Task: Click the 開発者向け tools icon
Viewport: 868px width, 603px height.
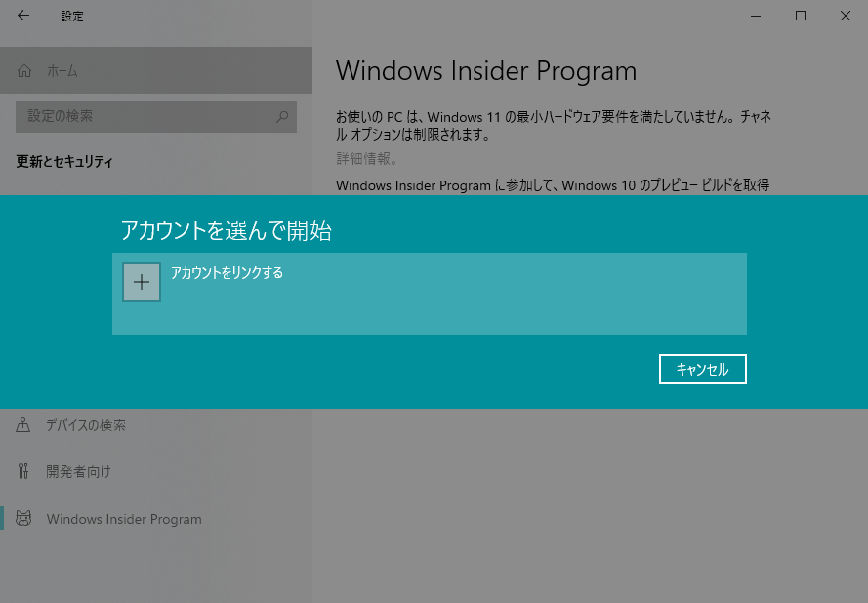Action: click(23, 471)
